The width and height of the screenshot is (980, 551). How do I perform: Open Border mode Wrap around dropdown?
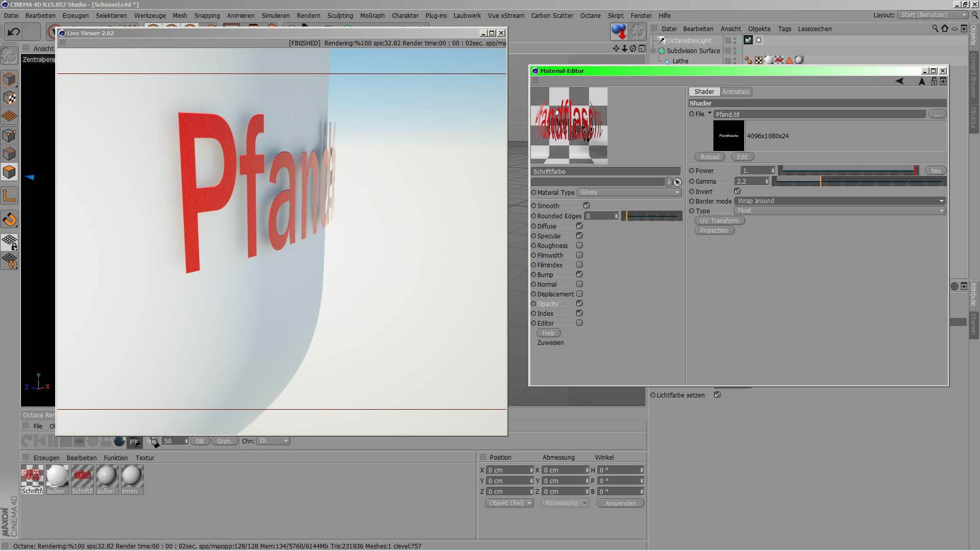[x=840, y=201]
